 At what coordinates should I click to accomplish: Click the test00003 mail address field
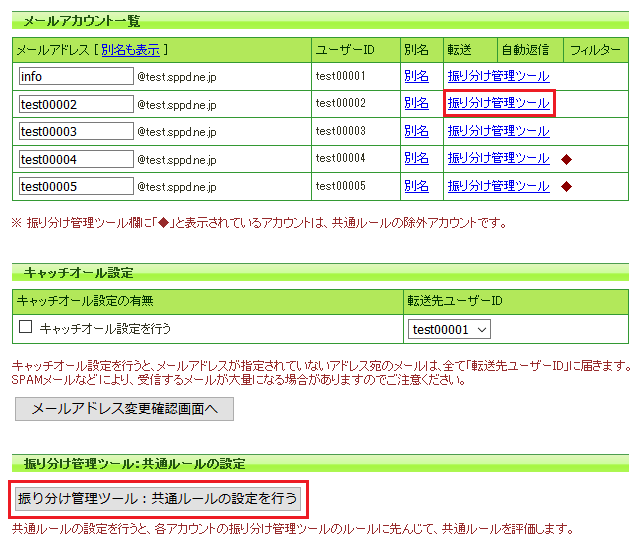76,131
